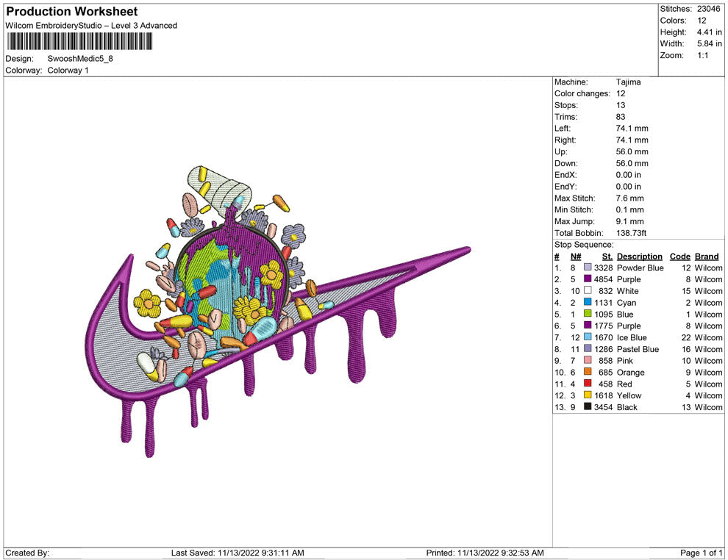Click the Red thread color swatch

(x=588, y=383)
